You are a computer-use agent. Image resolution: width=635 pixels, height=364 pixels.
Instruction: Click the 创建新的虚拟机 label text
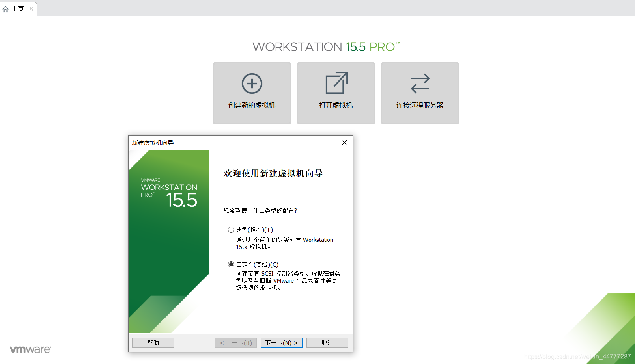coord(252,105)
